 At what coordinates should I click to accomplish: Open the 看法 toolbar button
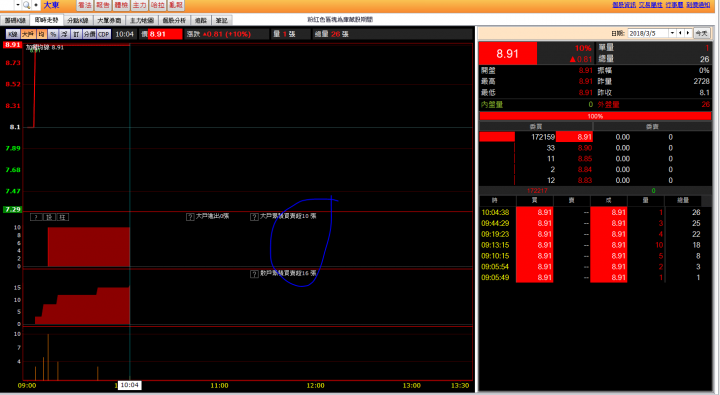coord(84,5)
